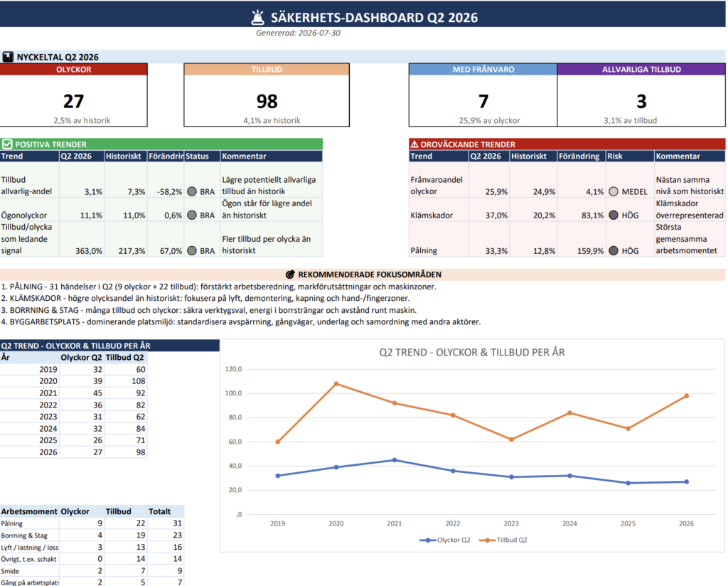Screen dimensions: 728x586
Task: Click the Smide row label
Action: (10, 571)
